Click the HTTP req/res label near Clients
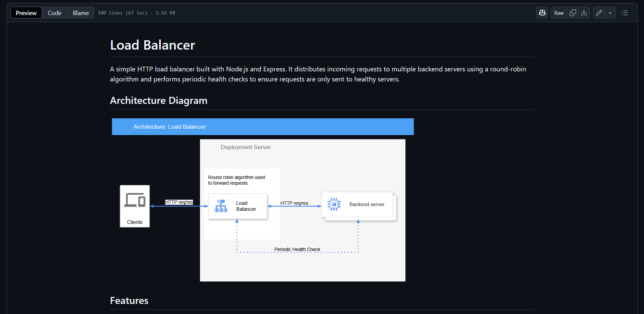Screen dimensions: 644x314 pyautogui.click(x=179, y=202)
